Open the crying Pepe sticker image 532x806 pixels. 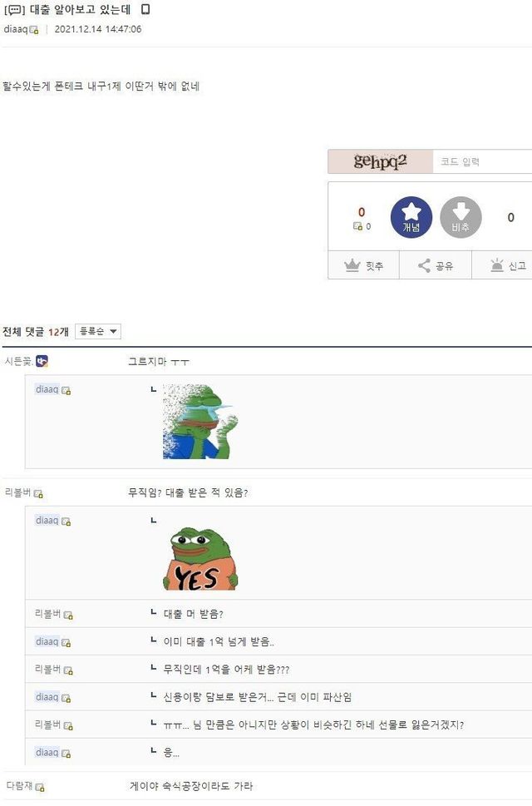coord(201,422)
